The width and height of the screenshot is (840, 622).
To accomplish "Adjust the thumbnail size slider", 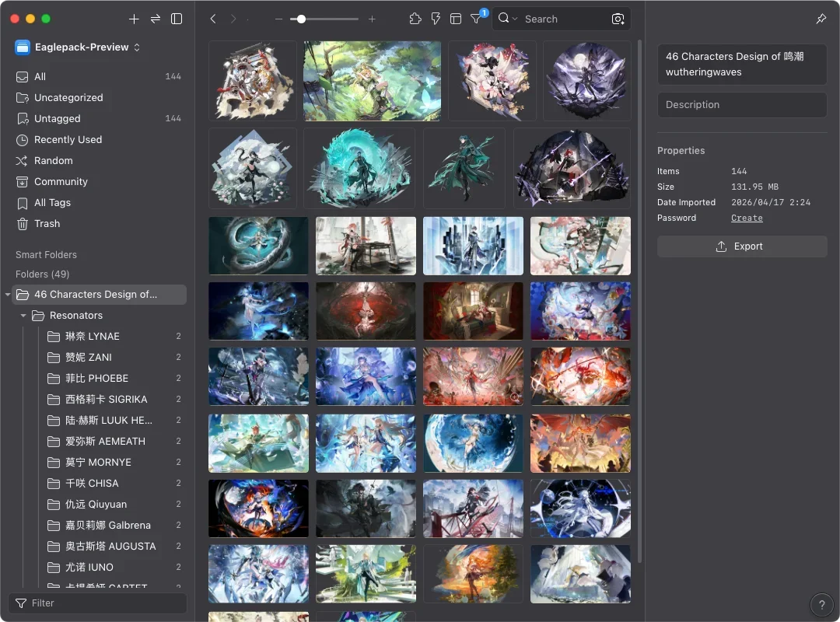I will [x=301, y=19].
